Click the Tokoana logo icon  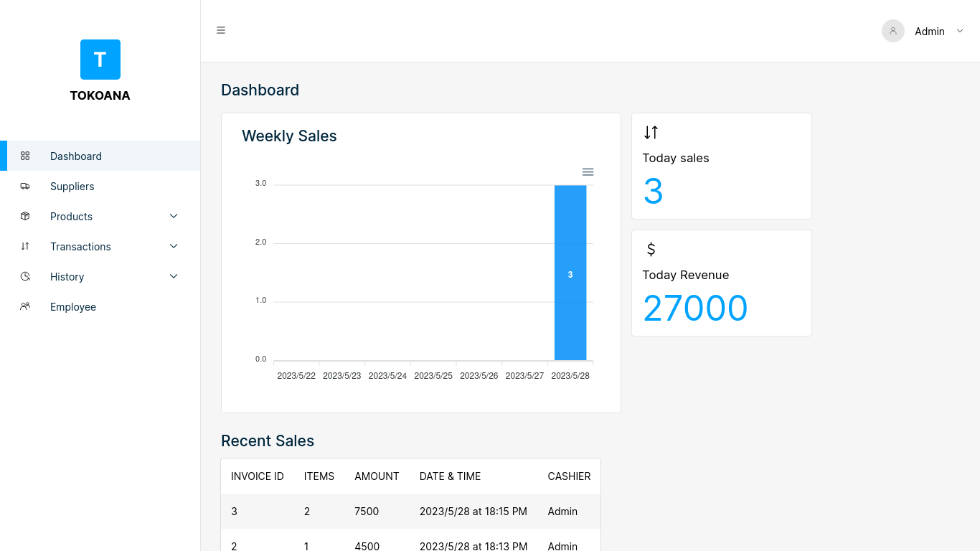100,60
